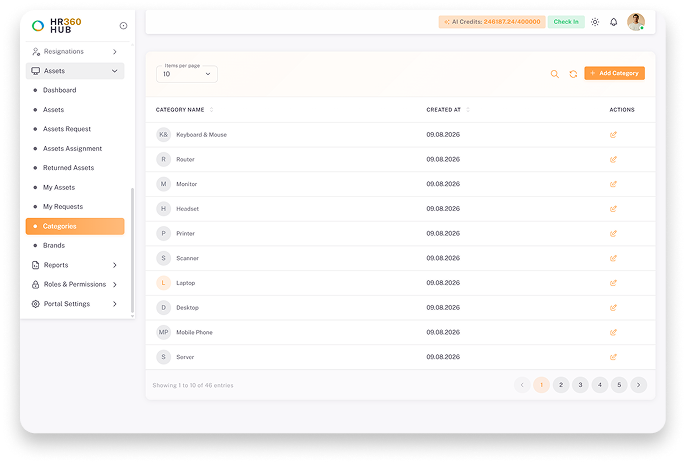Click the Mobile Phone name

pyautogui.click(x=194, y=332)
